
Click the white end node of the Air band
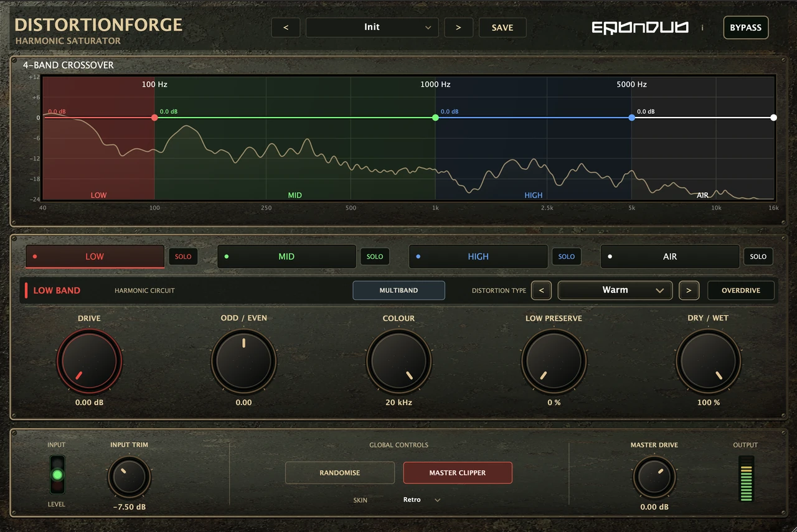coord(773,118)
